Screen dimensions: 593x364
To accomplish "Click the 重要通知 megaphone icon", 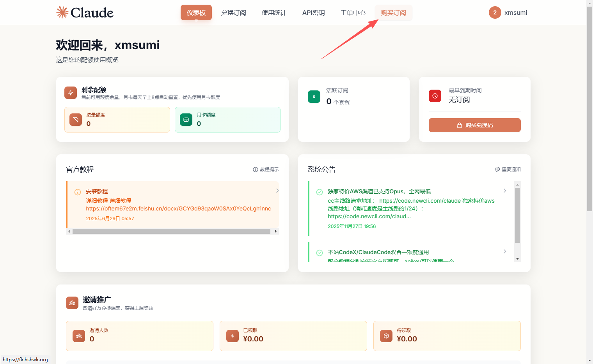I will [497, 170].
